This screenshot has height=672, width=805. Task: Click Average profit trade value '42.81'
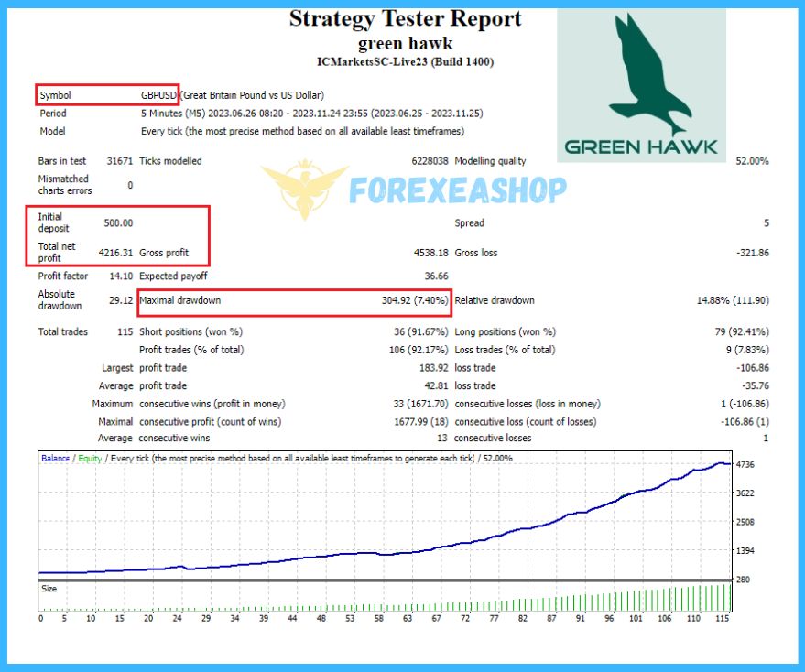click(x=436, y=385)
